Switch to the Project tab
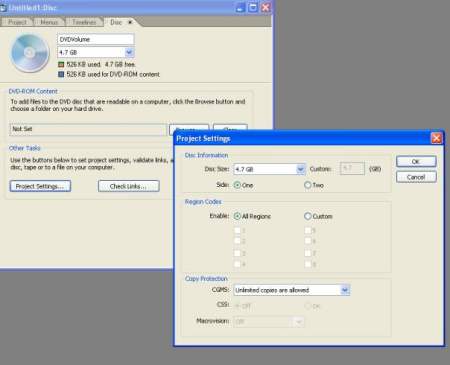450x365 pixels. click(17, 22)
